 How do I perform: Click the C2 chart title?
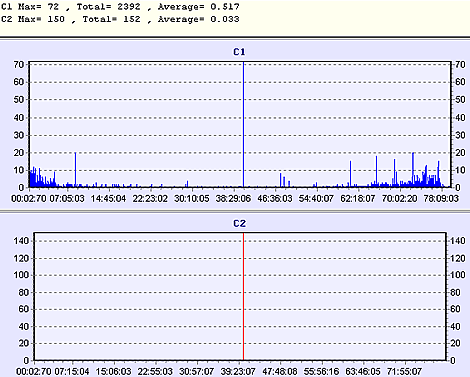point(239,223)
